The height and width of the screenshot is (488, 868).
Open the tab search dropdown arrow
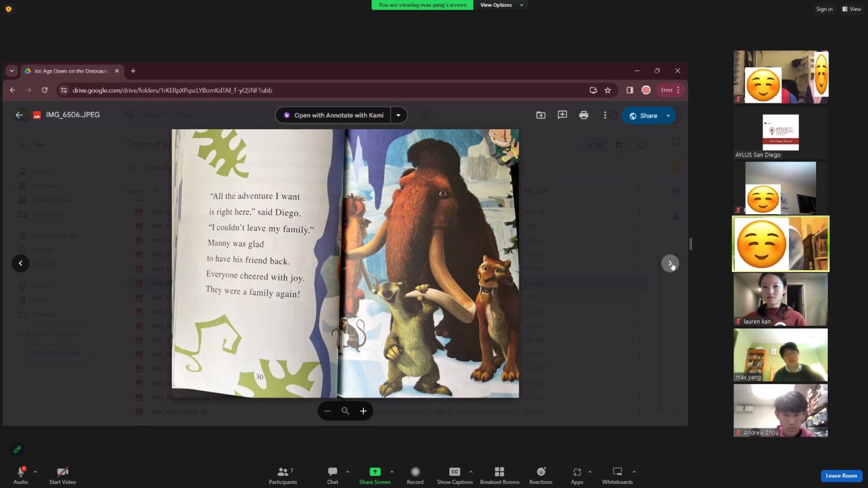(11, 71)
